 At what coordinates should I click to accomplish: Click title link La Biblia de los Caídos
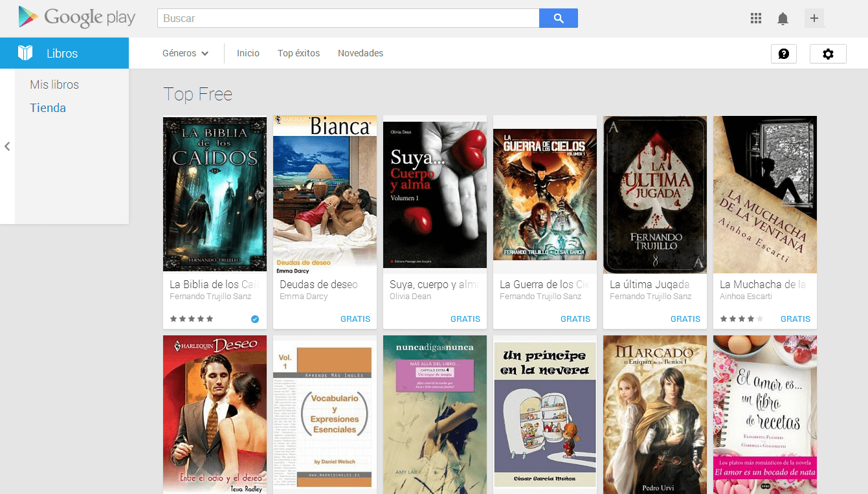[x=214, y=284]
